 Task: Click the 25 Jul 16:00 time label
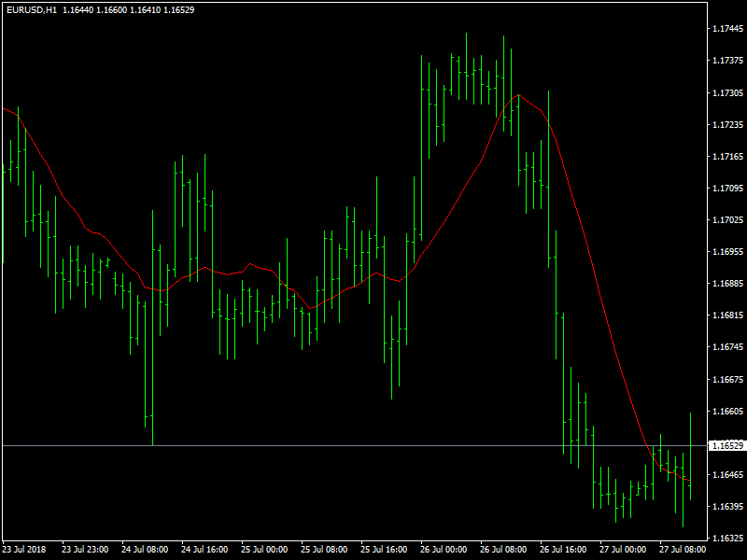(384, 549)
